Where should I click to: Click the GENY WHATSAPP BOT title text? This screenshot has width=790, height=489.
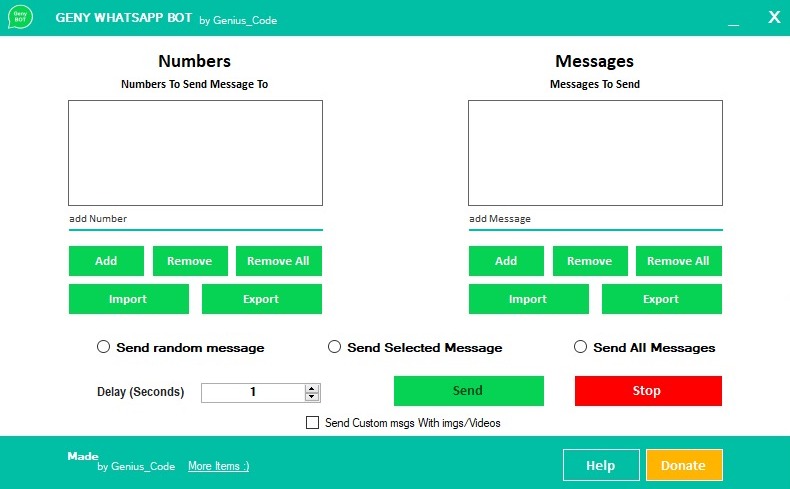point(123,18)
